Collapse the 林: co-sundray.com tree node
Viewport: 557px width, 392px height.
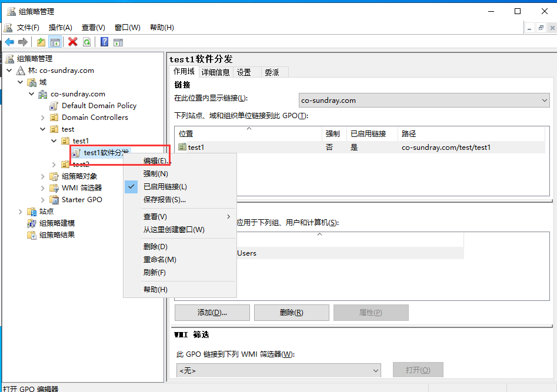pyautogui.click(x=9, y=71)
